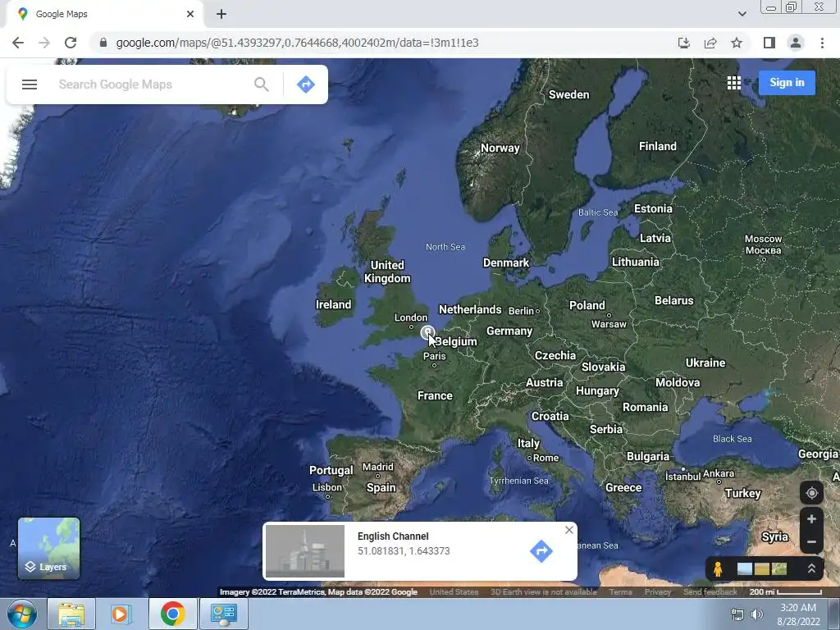Select the Street View pegman
Viewport: 840px width, 630px height.
click(718, 568)
